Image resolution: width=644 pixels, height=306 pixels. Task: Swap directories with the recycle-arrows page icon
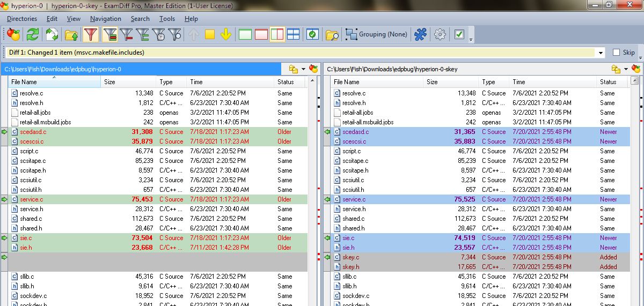pos(52,35)
